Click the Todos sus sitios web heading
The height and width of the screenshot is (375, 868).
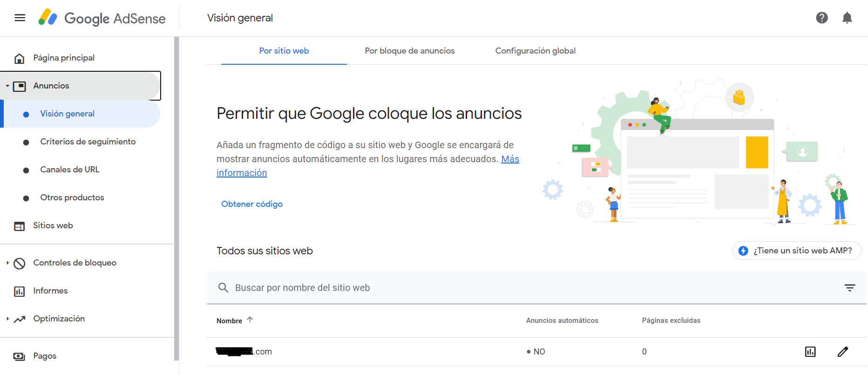264,251
